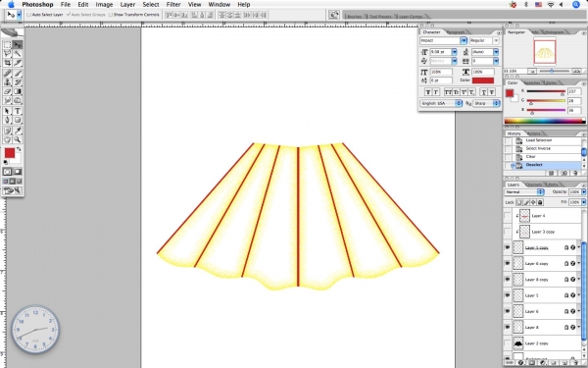Select the Lasso tool
588x368 pixels.
pyautogui.click(x=7, y=54)
